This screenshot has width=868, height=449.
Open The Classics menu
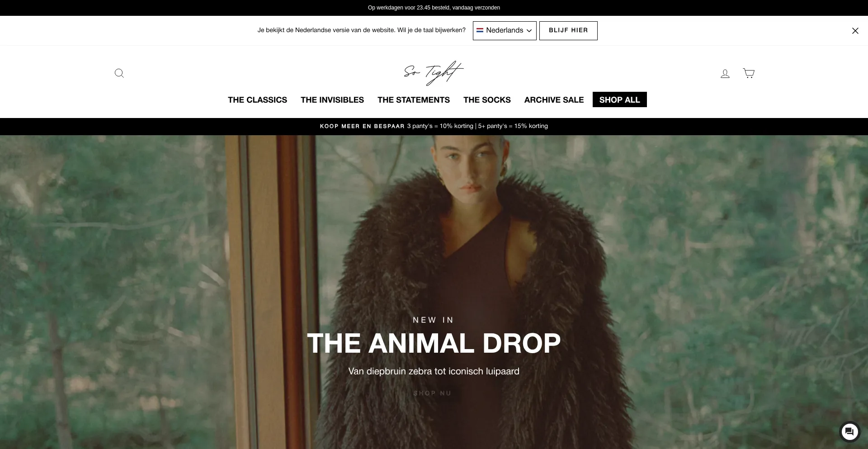(x=257, y=100)
